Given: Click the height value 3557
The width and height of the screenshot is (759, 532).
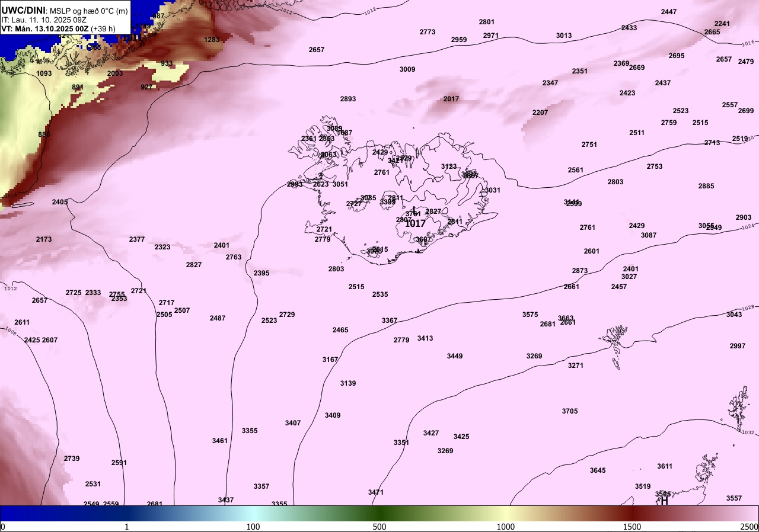Looking at the screenshot, I should click(734, 498).
